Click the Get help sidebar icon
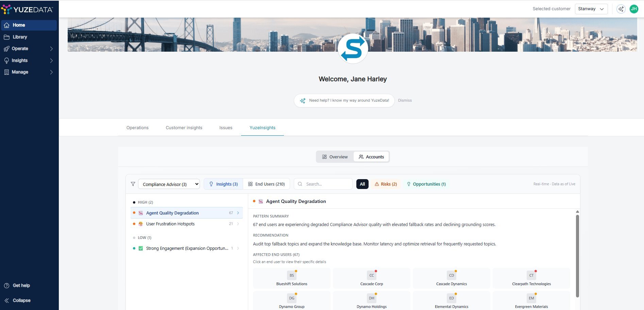This screenshot has width=644, height=310. (x=6, y=286)
